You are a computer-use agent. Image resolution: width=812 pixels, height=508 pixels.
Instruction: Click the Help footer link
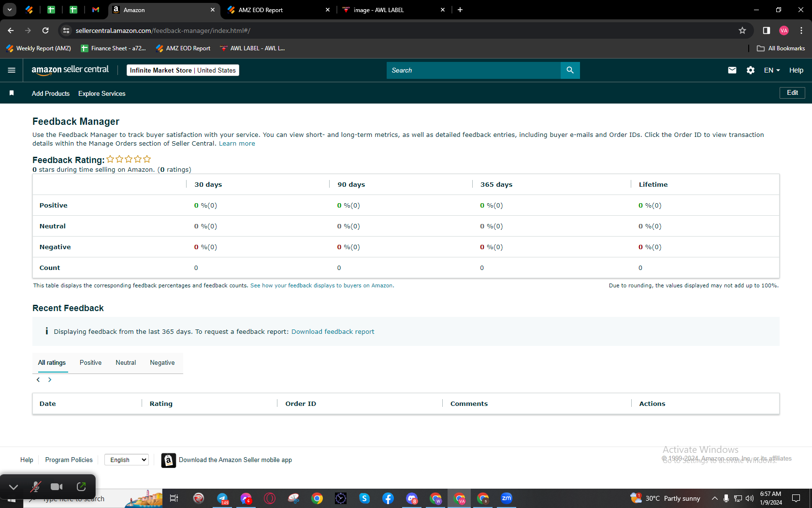[x=27, y=460]
